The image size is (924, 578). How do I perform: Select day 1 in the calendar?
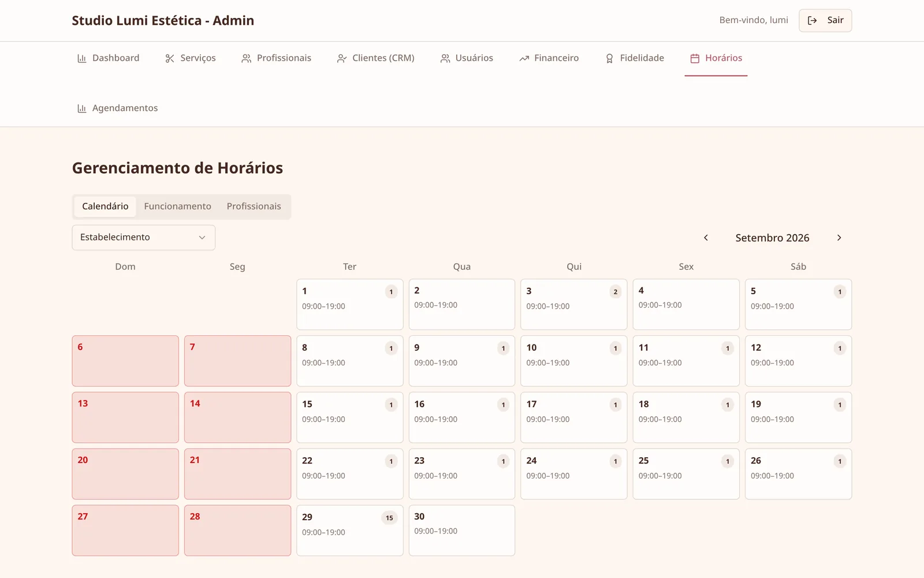point(350,305)
